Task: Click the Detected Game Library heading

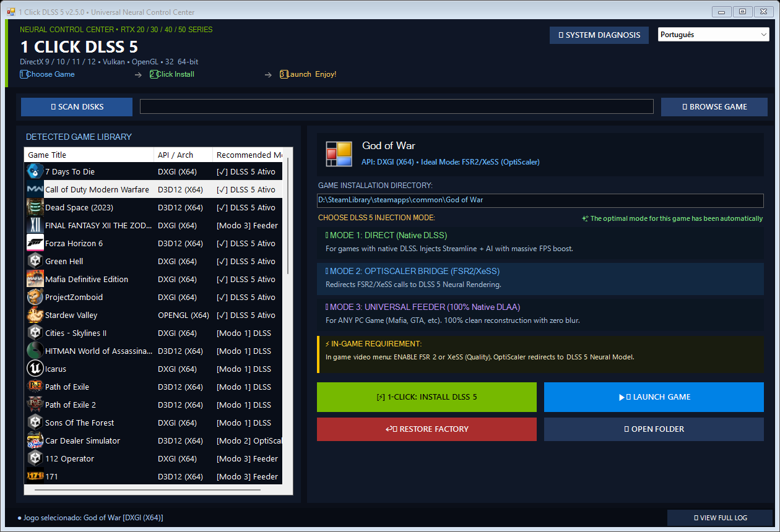Action: click(x=79, y=137)
